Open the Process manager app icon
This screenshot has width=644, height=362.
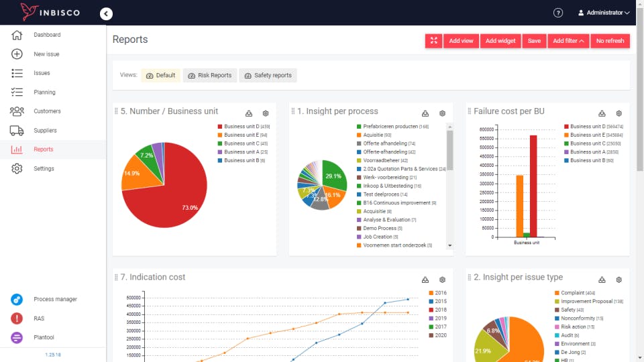click(17, 300)
